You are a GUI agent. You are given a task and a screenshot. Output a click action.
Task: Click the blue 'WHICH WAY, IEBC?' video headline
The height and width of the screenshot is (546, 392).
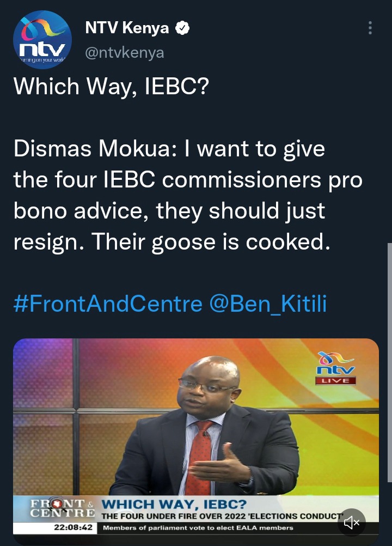[x=174, y=504]
